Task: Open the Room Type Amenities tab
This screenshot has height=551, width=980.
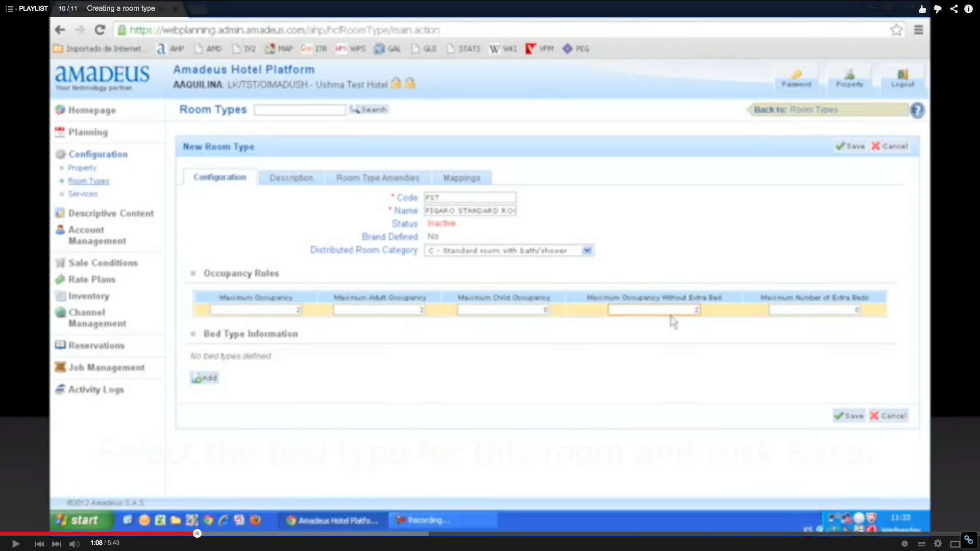Action: (378, 178)
